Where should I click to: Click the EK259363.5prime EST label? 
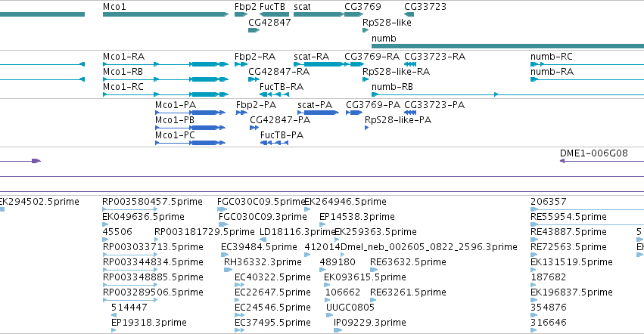click(x=376, y=231)
